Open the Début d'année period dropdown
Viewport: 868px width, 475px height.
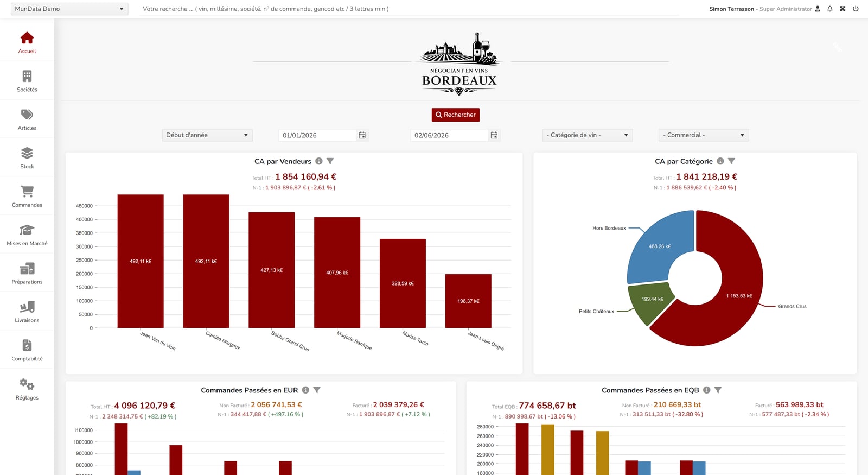point(207,135)
